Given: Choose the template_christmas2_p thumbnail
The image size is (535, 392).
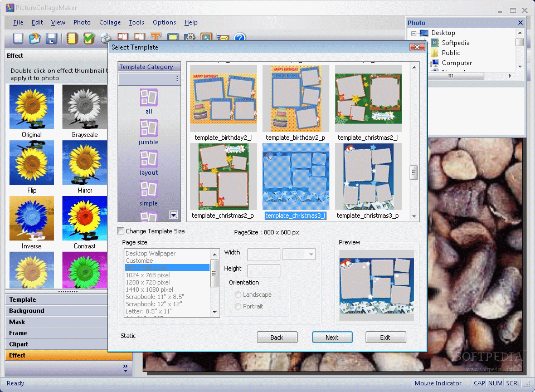Looking at the screenshot, I should 223,177.
